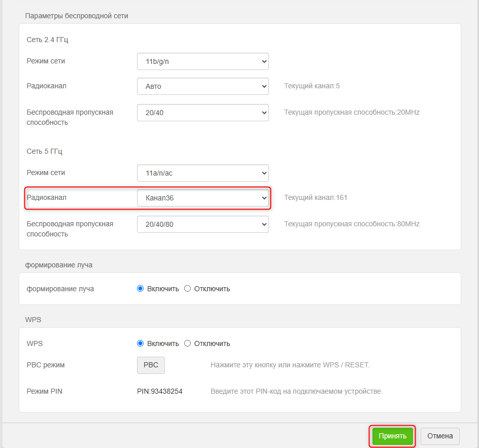479x448 pixels.
Task: Click the green Принять button
Action: point(392,436)
